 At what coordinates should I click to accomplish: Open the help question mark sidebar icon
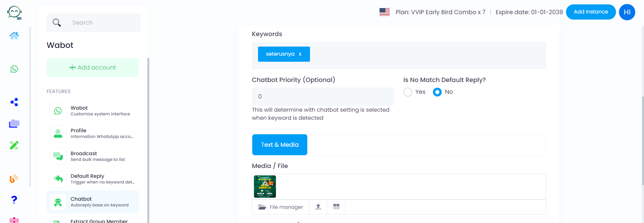click(14, 200)
